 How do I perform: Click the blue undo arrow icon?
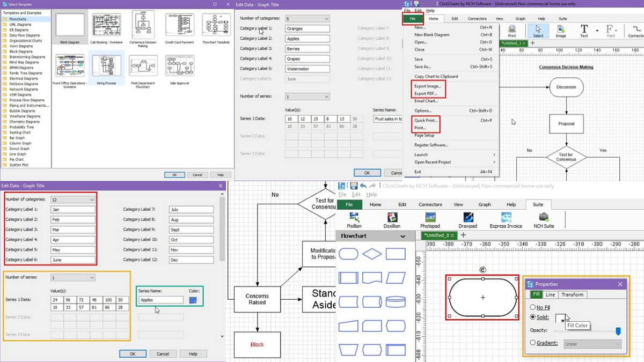coord(364,186)
